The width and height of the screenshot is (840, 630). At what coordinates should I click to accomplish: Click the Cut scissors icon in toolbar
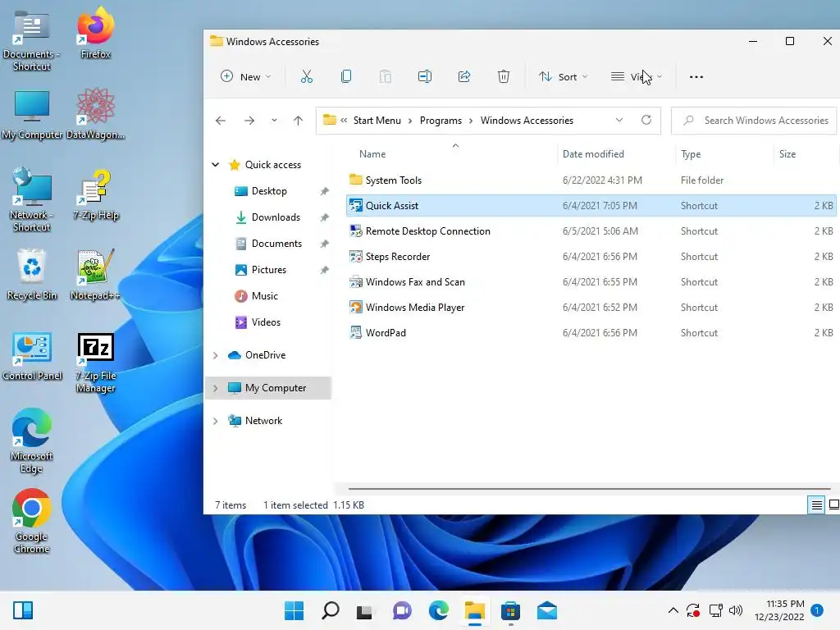307,76
